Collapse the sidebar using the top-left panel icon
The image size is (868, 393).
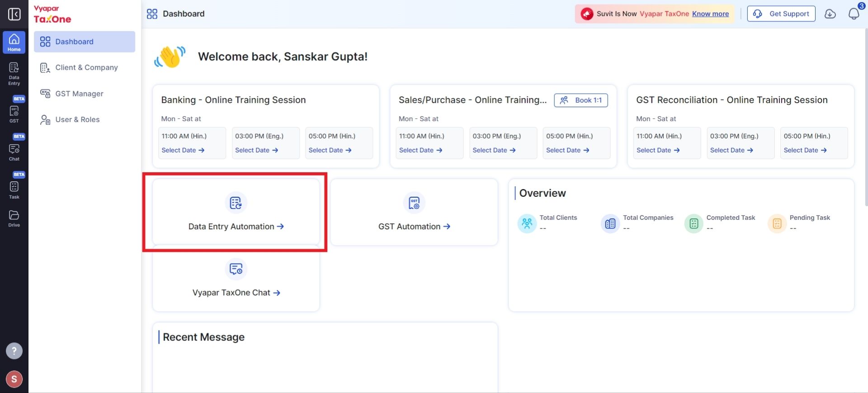tap(14, 14)
